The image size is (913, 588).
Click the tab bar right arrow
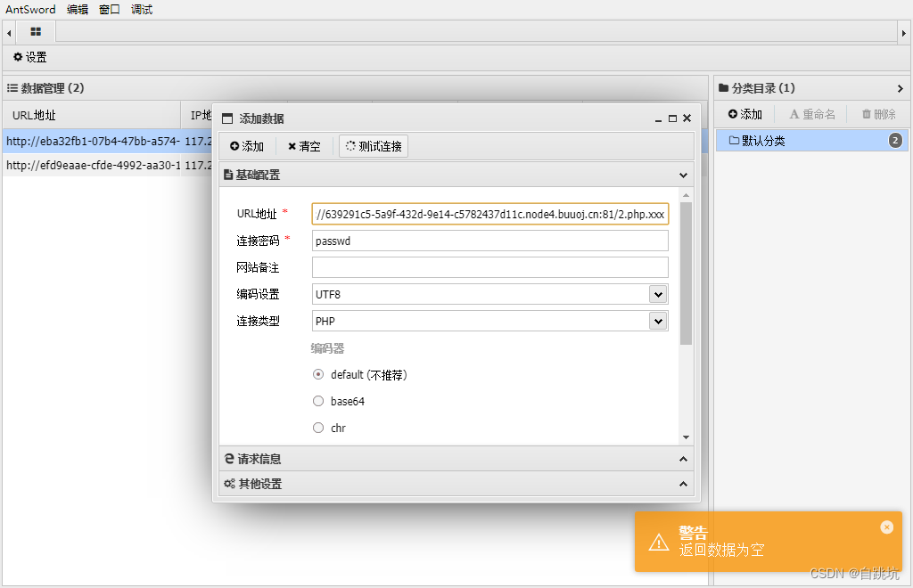[904, 33]
